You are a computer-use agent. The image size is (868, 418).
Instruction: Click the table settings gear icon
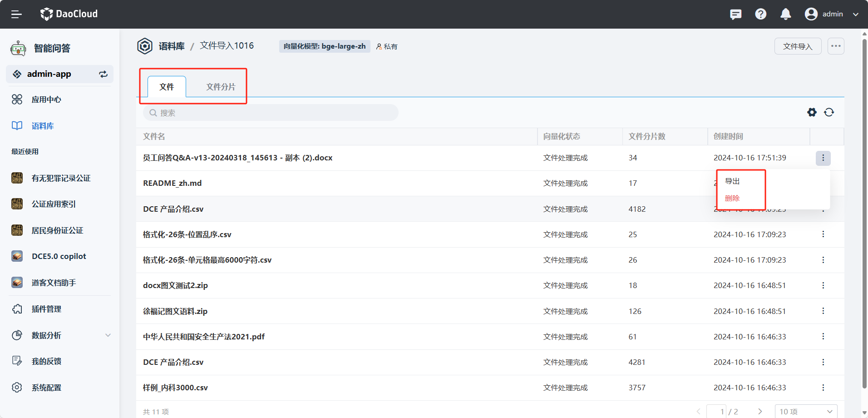(812, 112)
